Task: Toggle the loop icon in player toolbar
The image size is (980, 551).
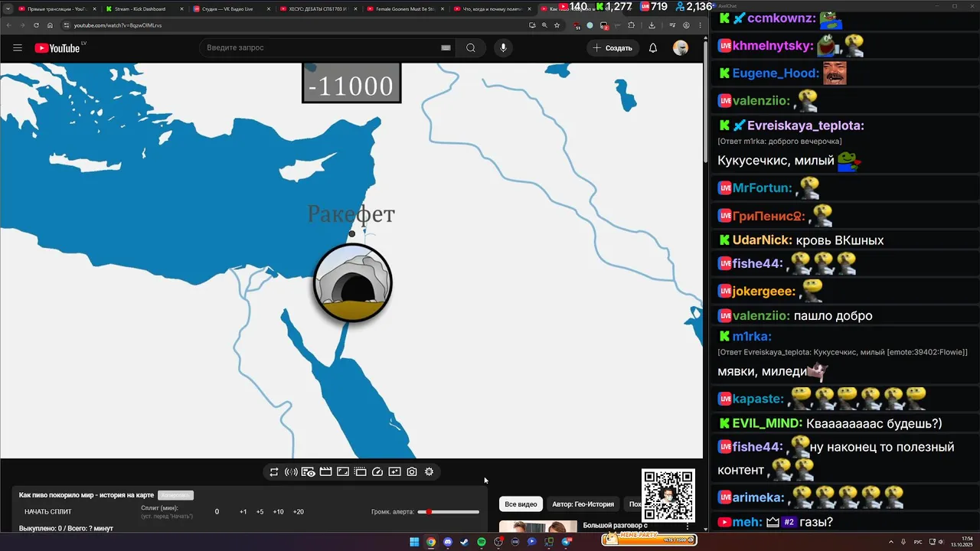Action: 273,472
